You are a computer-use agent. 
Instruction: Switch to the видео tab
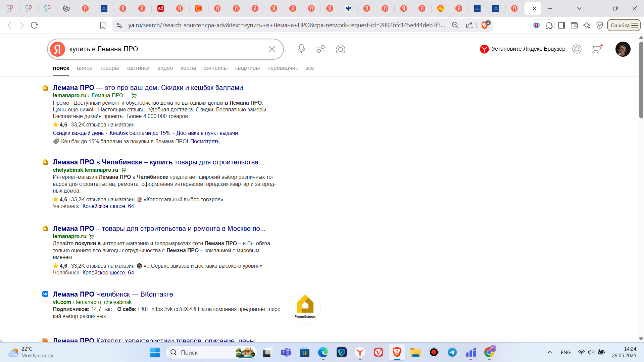(x=165, y=68)
